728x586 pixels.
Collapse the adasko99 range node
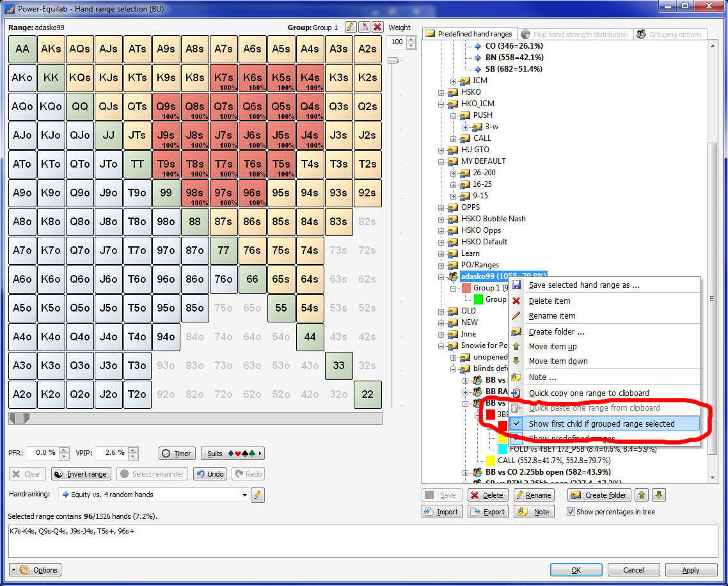coord(441,277)
